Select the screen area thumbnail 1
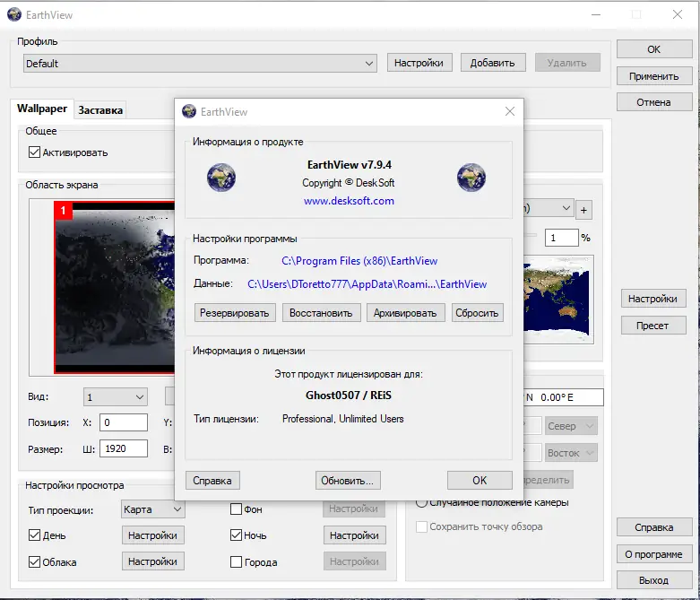The height and width of the screenshot is (600, 700). [115, 287]
